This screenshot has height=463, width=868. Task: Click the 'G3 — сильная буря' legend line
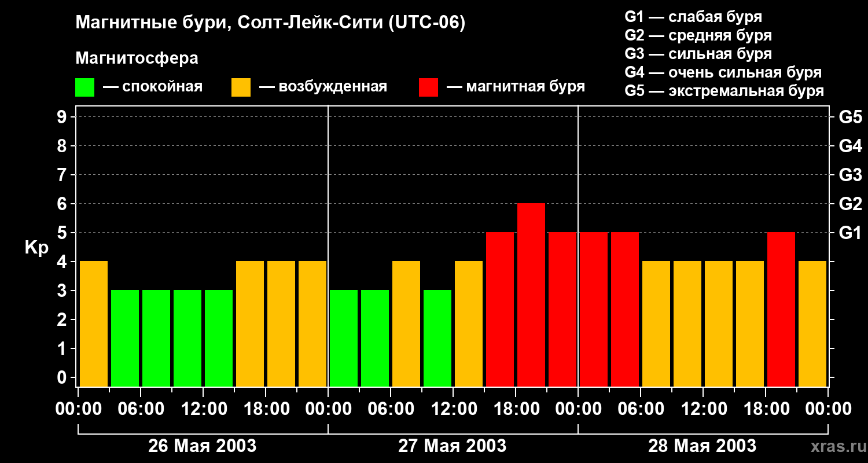click(x=698, y=54)
